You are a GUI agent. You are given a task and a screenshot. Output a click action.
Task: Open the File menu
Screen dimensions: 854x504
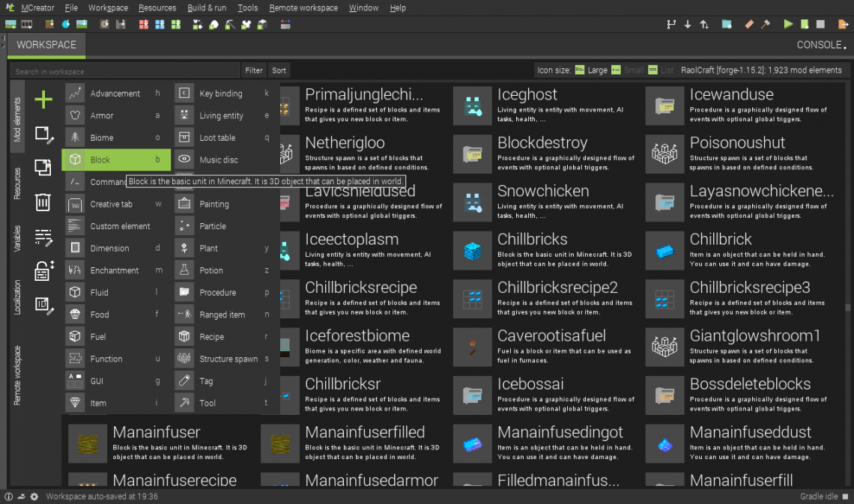pos(71,7)
